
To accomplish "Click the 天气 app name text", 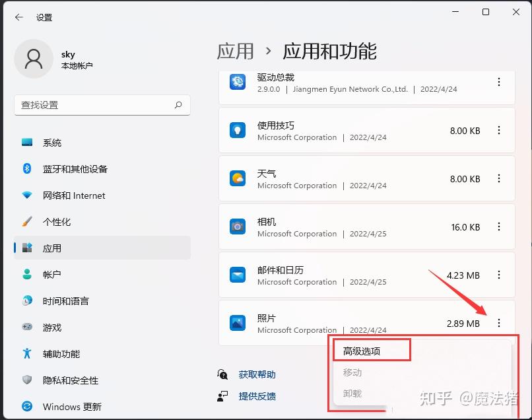I will point(267,174).
